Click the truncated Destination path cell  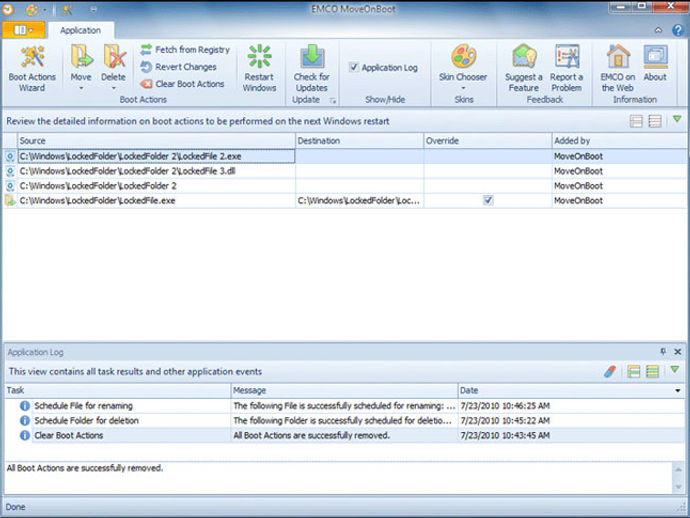coord(359,200)
